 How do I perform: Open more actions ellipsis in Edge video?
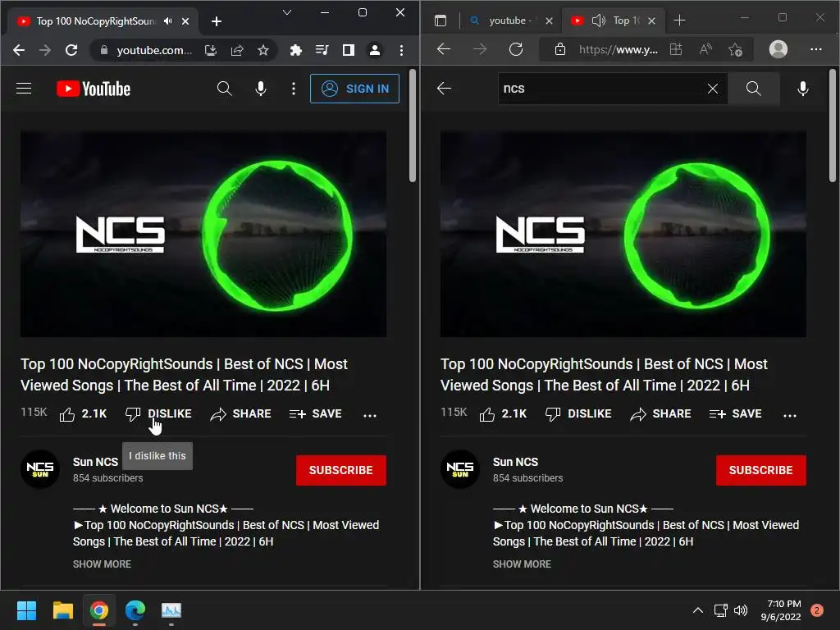click(790, 415)
